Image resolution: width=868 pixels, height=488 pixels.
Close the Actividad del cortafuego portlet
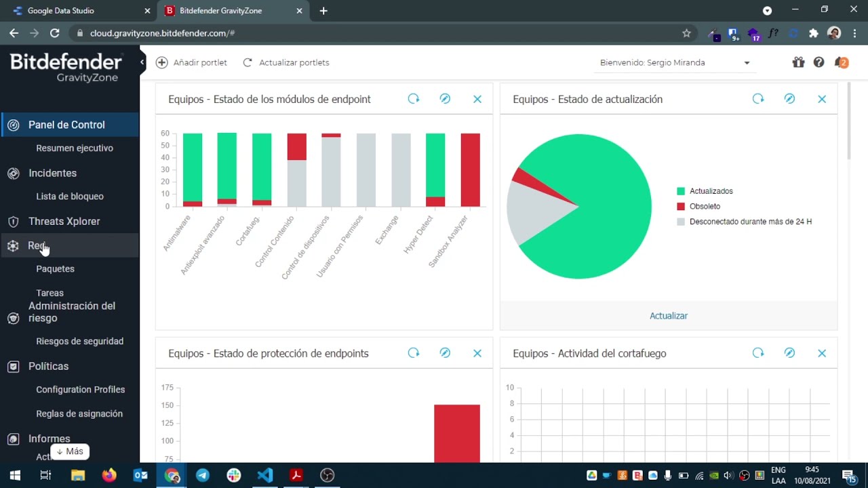(822, 353)
